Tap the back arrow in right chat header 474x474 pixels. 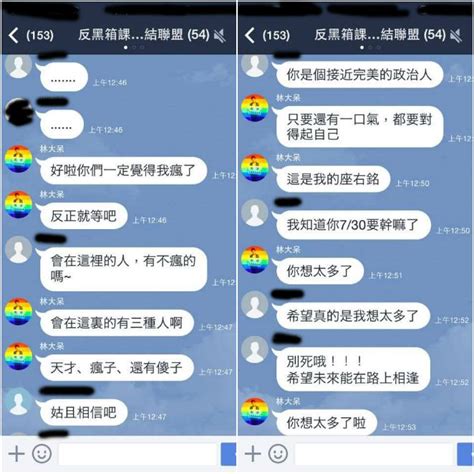[250, 35]
